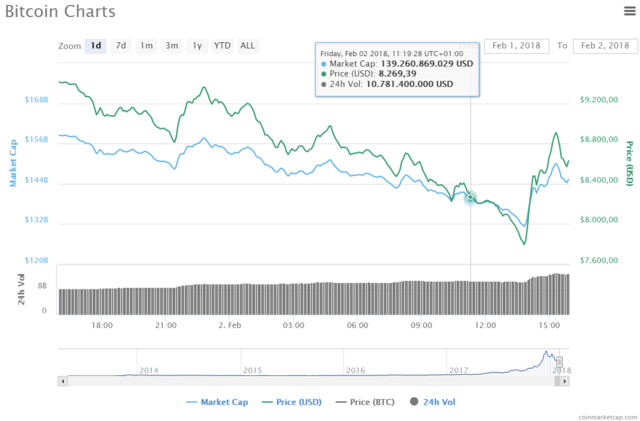
Task: Toggle Price (BTC) series in legend
Action: 365,402
